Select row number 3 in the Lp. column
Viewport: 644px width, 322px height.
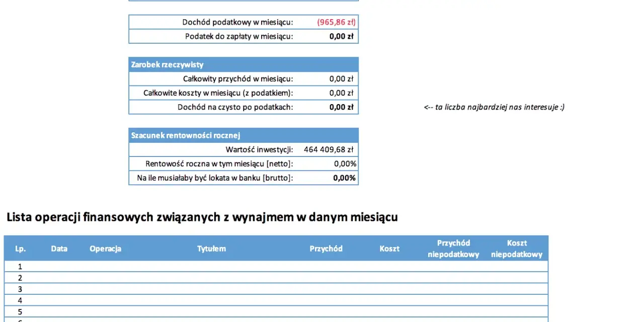click(20, 289)
